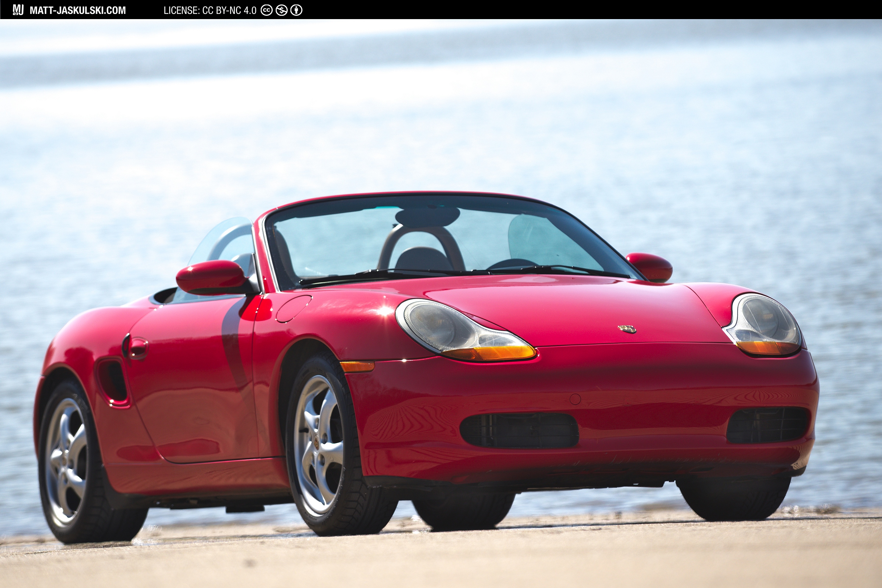
Task: Select the rightmost license badge icon
Action: pyautogui.click(x=296, y=11)
